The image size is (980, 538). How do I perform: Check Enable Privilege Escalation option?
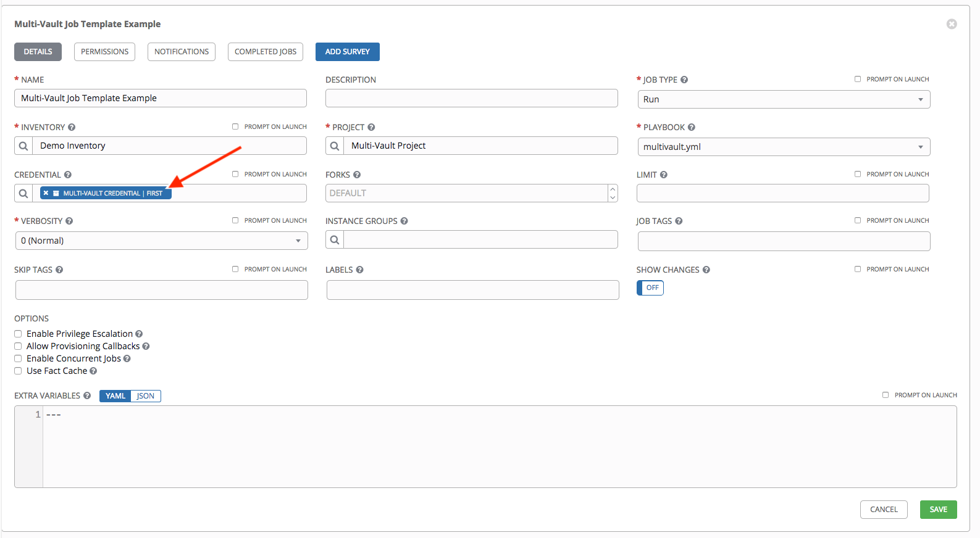tap(18, 334)
